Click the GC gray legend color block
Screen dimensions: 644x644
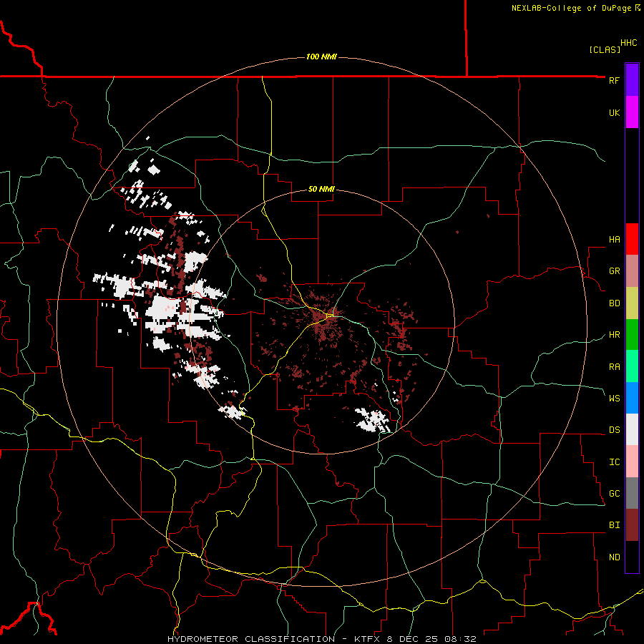tap(632, 493)
